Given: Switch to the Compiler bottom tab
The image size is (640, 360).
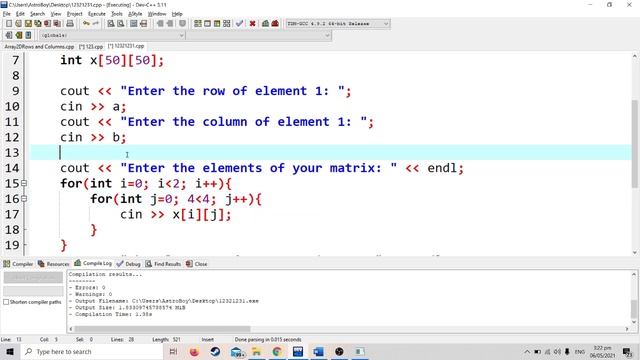Looking at the screenshot, I should pos(18,264).
